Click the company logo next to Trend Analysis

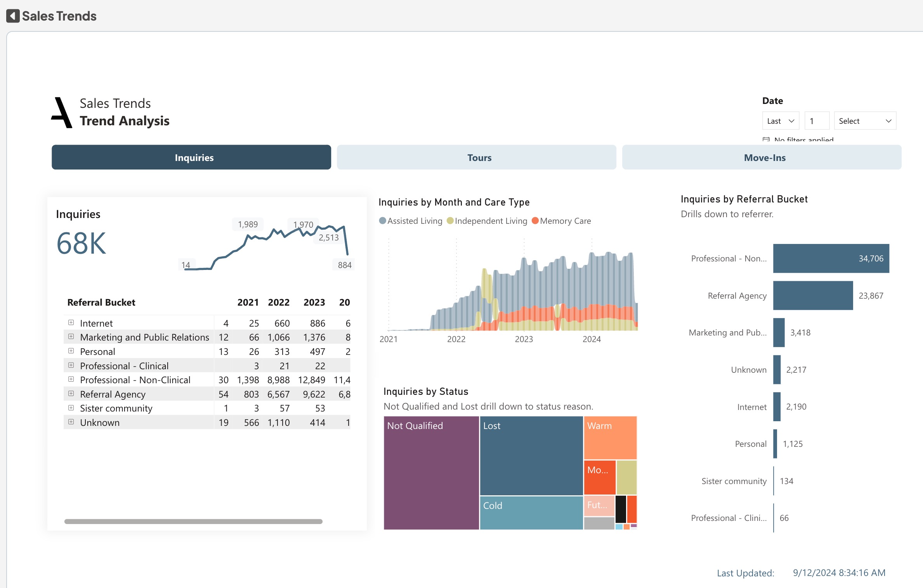point(62,112)
